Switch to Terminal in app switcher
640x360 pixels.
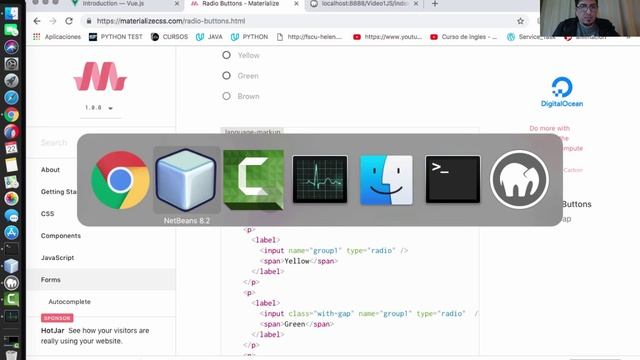pyautogui.click(x=453, y=179)
